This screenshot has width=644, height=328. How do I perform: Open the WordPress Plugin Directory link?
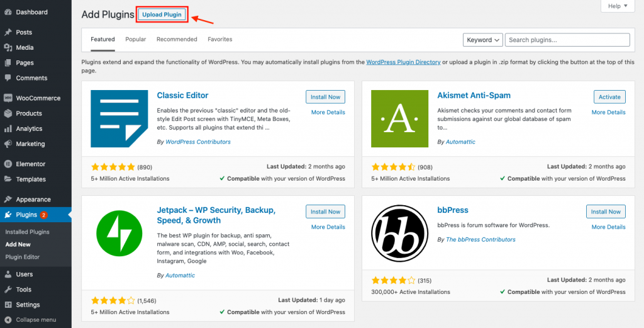pos(403,62)
